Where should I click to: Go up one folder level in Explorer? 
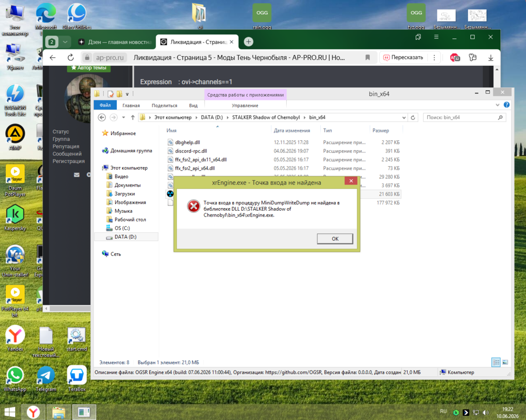tap(133, 117)
